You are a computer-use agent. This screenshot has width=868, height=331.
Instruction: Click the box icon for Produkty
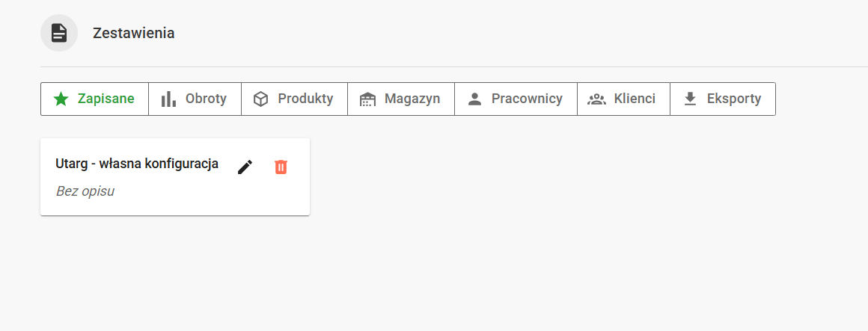click(x=260, y=99)
